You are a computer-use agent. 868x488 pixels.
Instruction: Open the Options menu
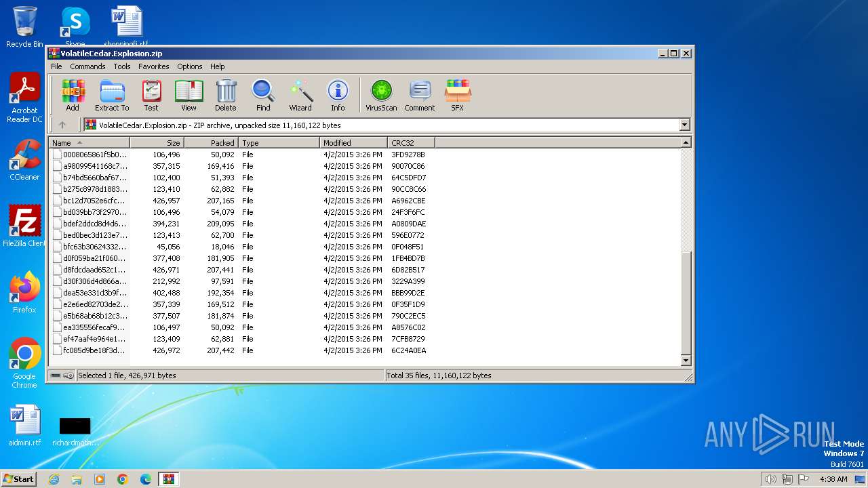190,66
